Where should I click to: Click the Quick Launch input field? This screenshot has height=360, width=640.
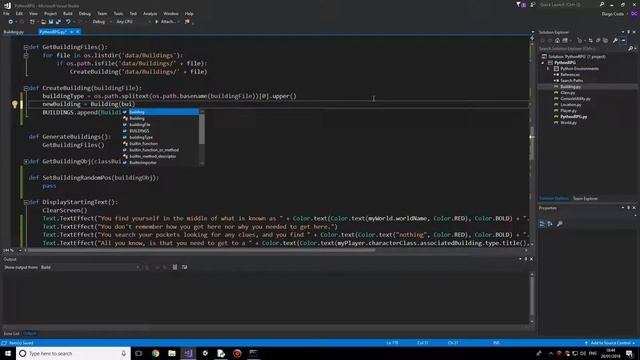tap(568, 4)
